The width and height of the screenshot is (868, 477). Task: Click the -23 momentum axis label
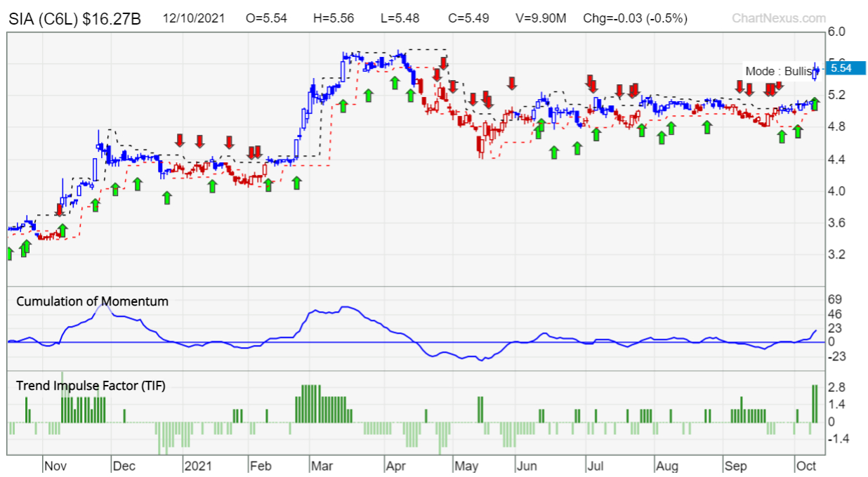[x=838, y=357]
